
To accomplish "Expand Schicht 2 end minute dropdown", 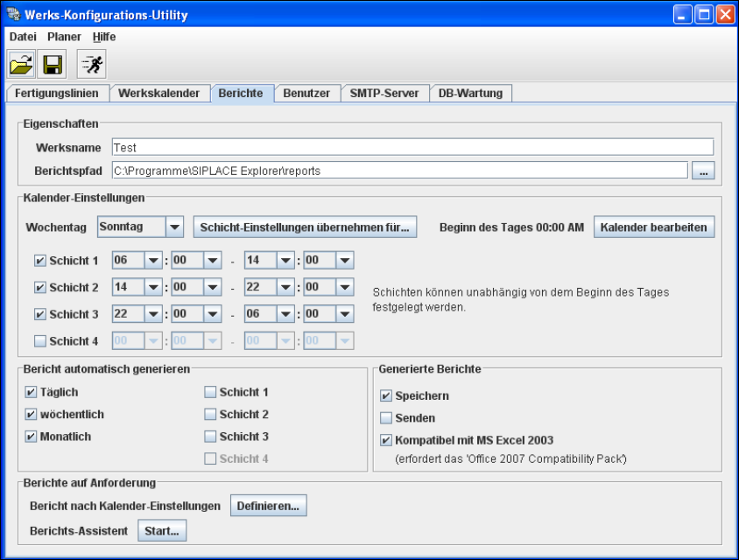I will click(344, 288).
